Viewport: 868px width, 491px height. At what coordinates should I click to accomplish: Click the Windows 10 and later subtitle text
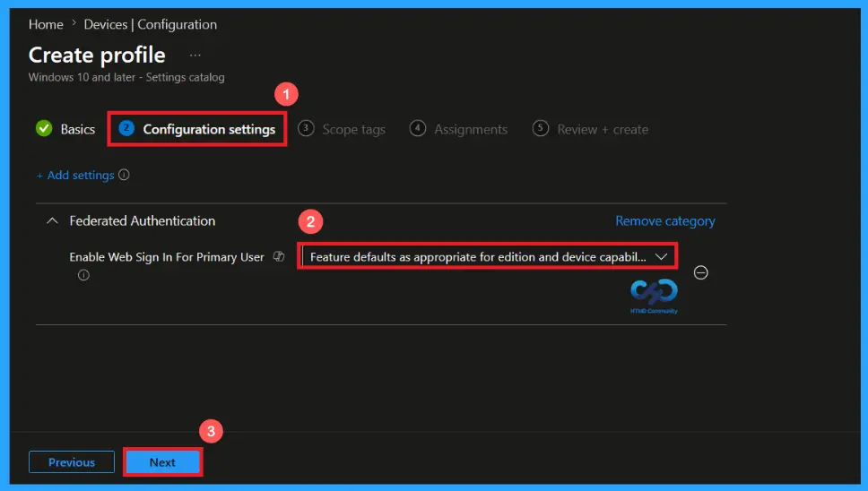[126, 77]
